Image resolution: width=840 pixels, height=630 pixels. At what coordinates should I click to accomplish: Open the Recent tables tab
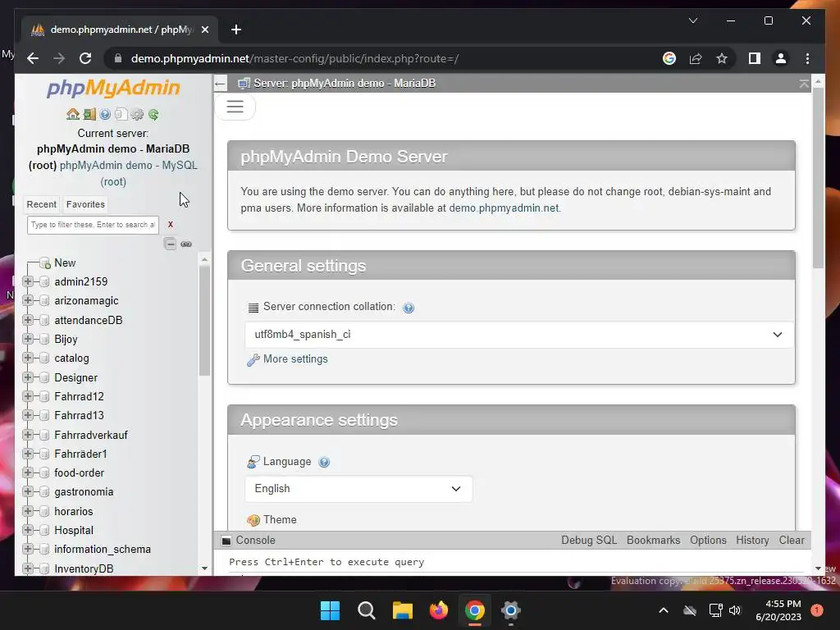(x=41, y=204)
